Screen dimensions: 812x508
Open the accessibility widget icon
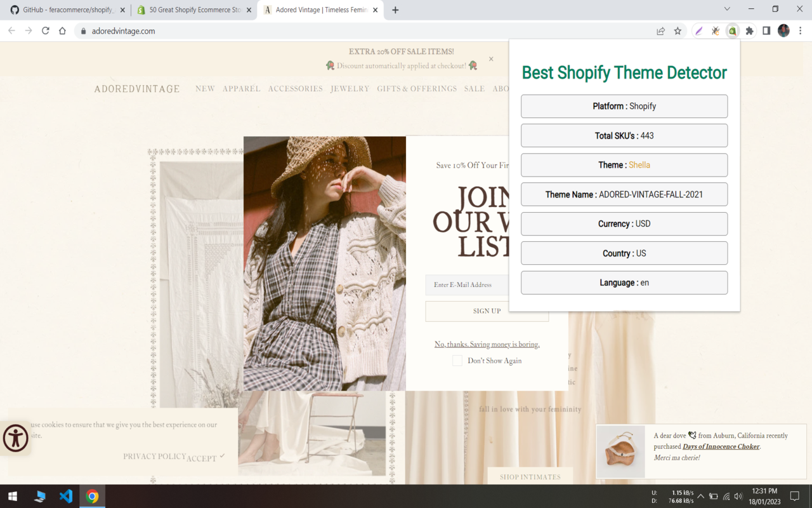click(x=15, y=438)
